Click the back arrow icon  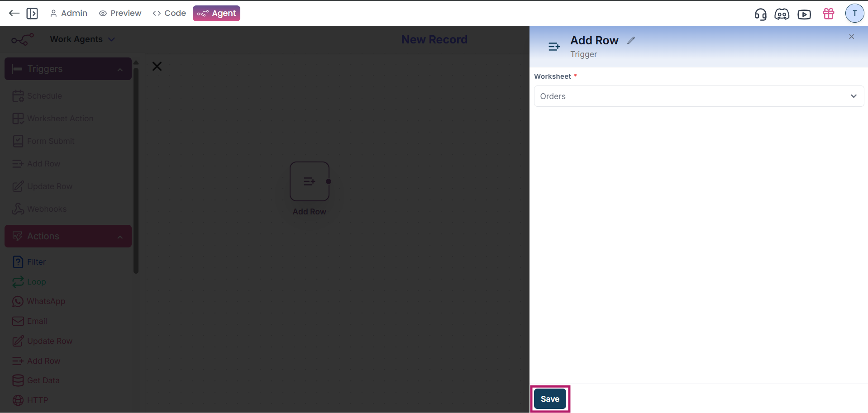click(14, 13)
